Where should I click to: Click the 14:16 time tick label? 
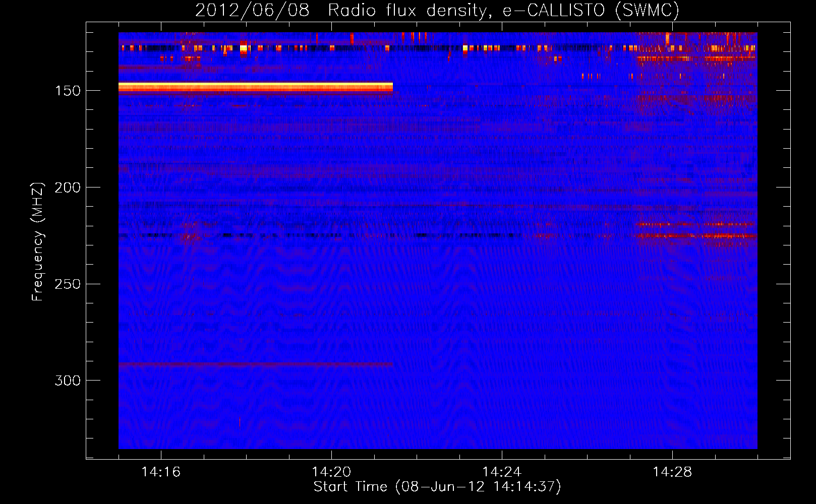[161, 472]
